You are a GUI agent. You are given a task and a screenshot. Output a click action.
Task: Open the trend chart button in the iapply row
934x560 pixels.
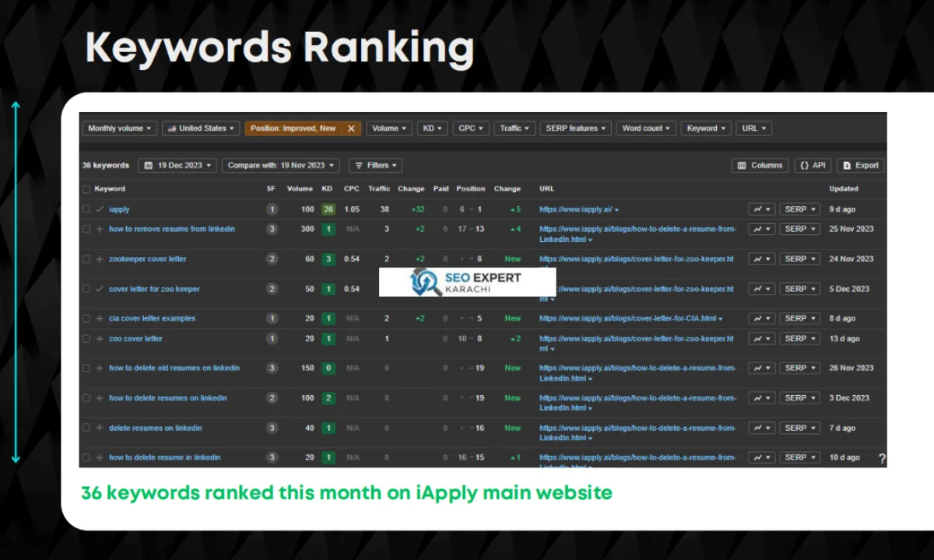coord(762,209)
